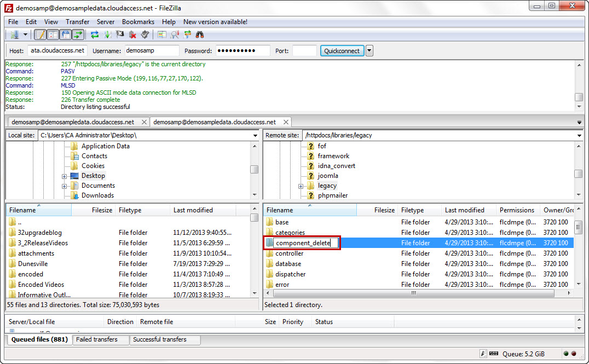The width and height of the screenshot is (589, 364).
Task: Switch to Queued files (881) tab
Action: click(x=39, y=339)
